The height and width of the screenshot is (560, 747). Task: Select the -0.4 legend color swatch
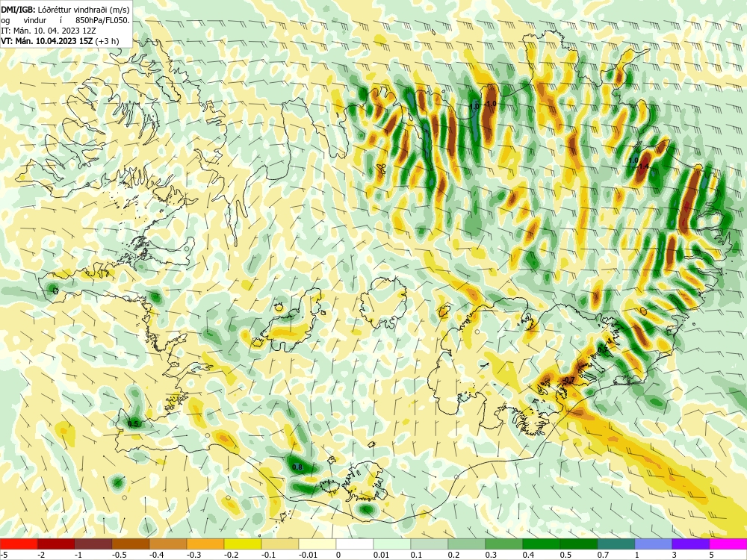tap(168, 544)
